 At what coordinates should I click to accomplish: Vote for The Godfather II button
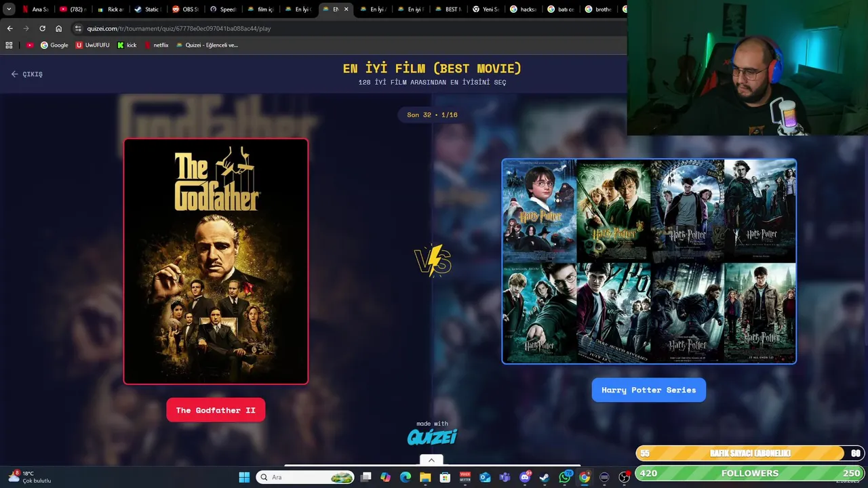(x=216, y=410)
